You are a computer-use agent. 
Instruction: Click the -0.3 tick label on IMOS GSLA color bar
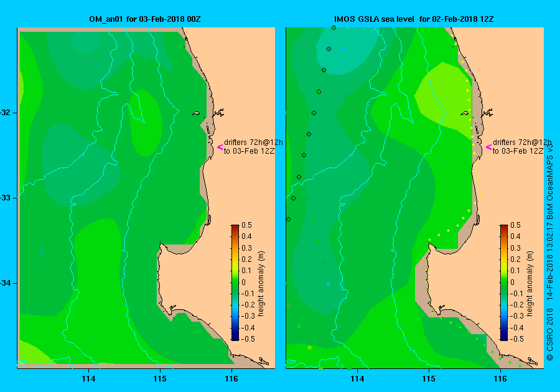[517, 316]
